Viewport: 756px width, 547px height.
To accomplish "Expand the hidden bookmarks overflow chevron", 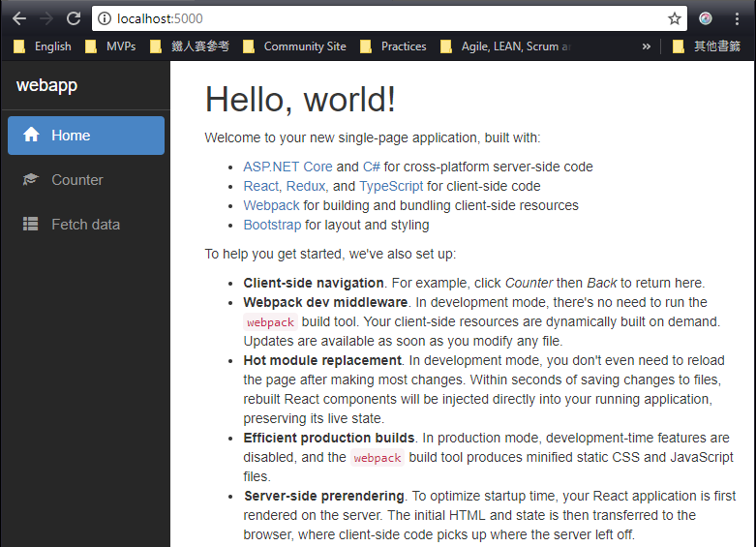I will click(647, 46).
